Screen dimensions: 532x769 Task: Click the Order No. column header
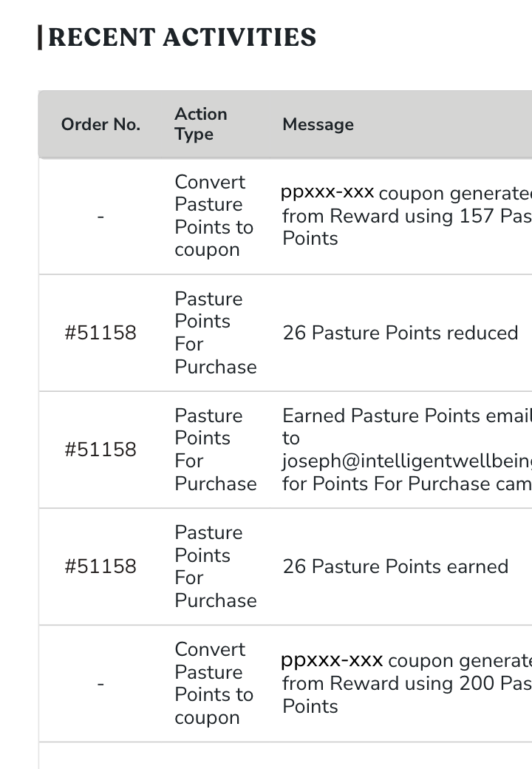click(100, 124)
